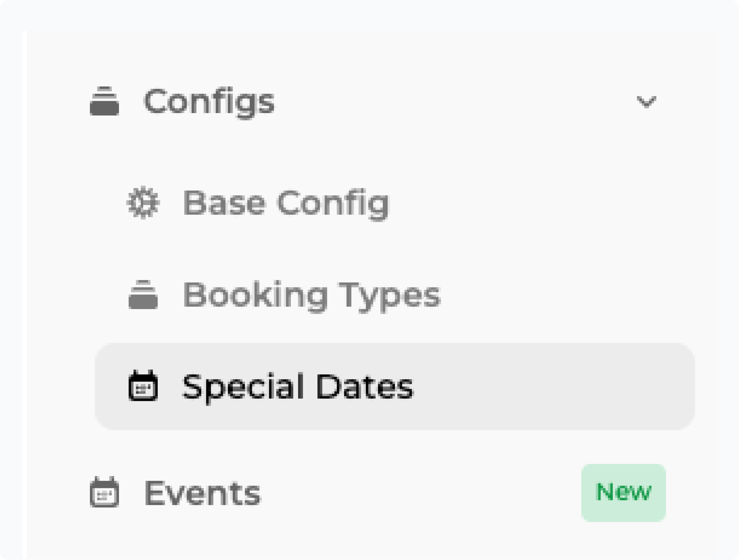Viewport: 739px width, 560px height.
Task: Click the word Booking in Booking Types
Action: click(255, 295)
